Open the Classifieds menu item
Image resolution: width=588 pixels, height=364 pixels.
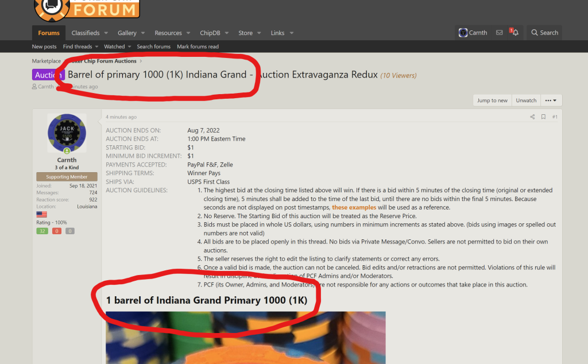[86, 33]
